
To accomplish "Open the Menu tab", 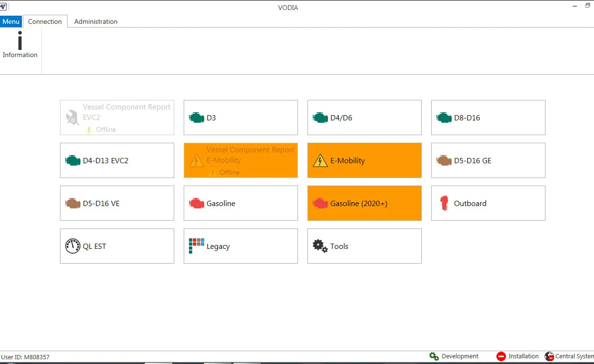I will click(x=11, y=21).
